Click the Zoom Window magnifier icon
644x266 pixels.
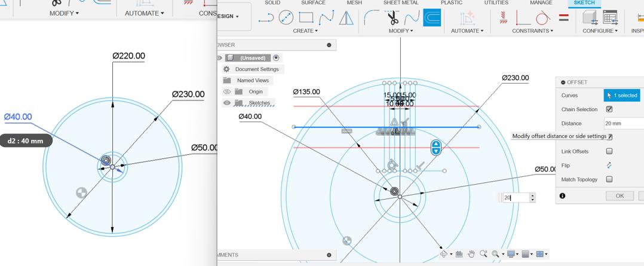[496, 255]
